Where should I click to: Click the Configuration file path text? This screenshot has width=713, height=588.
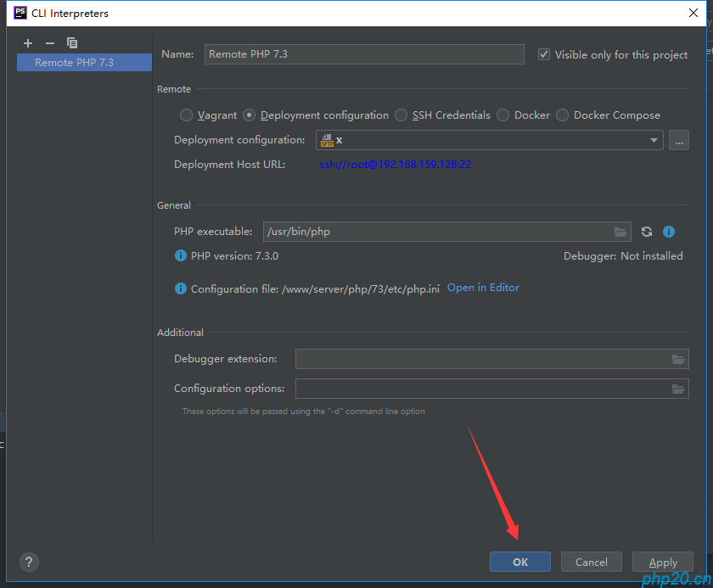(361, 289)
